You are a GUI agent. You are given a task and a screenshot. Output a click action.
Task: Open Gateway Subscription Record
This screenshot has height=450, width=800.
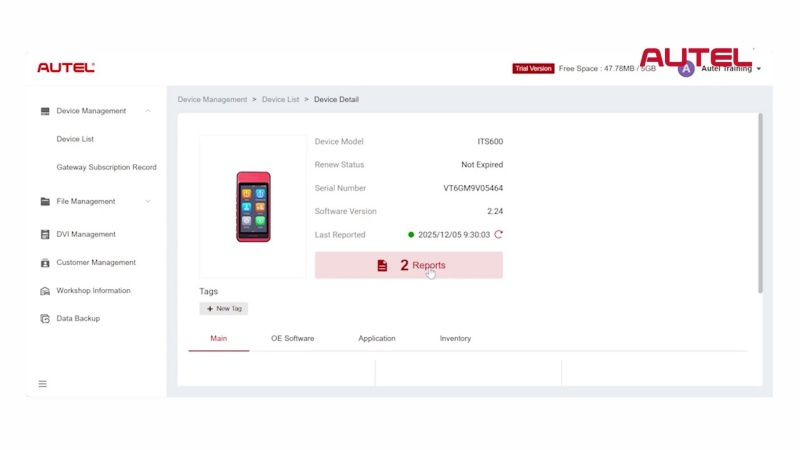pyautogui.click(x=106, y=168)
